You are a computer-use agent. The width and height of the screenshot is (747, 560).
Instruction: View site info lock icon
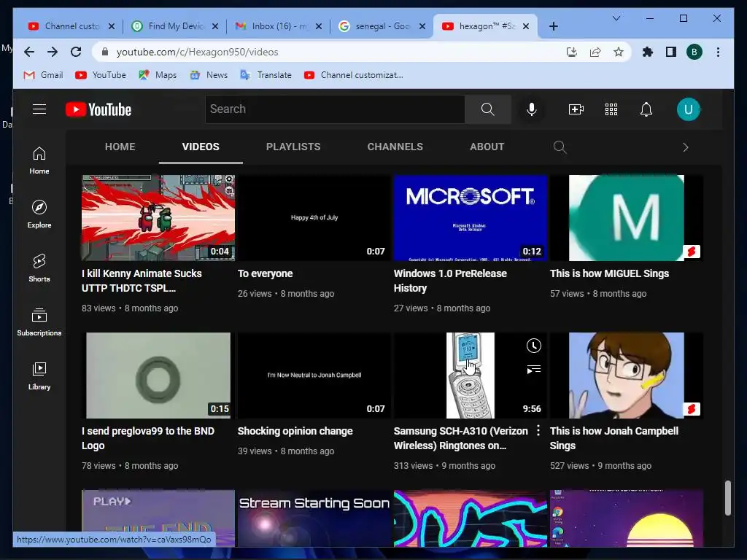tap(105, 52)
